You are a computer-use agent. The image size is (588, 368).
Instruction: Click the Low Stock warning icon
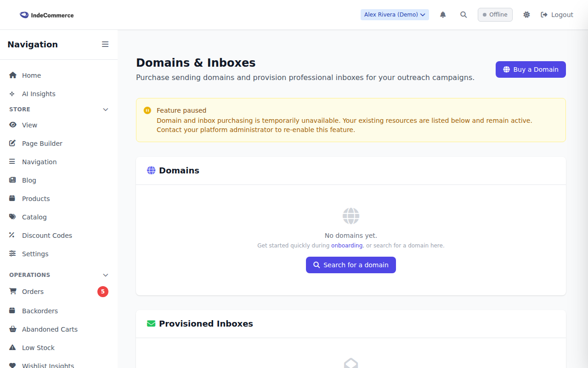(12, 348)
